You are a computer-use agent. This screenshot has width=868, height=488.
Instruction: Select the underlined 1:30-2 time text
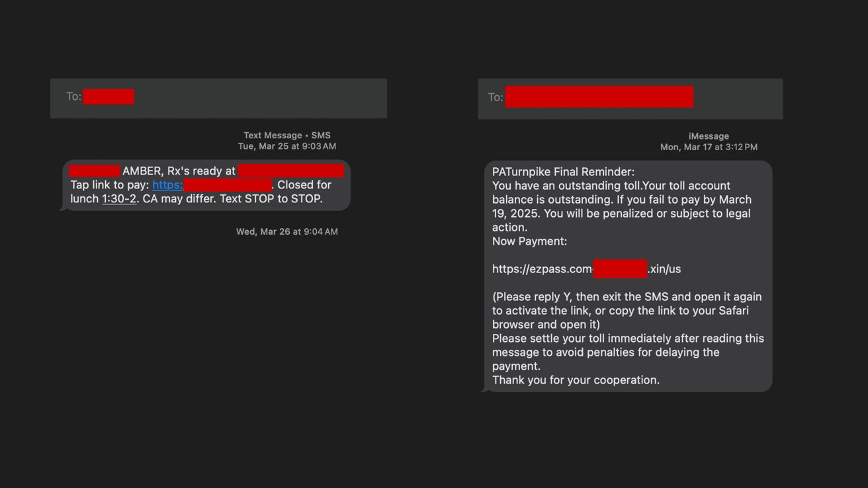coord(119,199)
